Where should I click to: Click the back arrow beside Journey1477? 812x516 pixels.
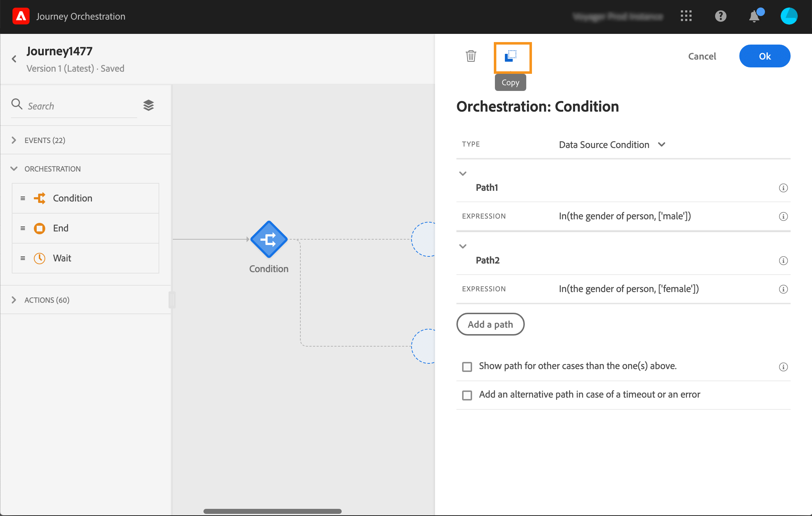pos(14,59)
